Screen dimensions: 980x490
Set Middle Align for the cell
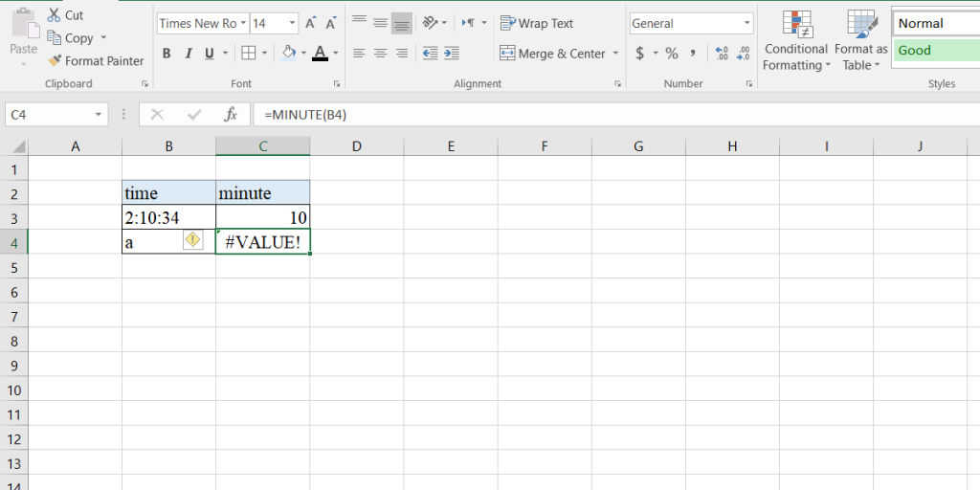click(380, 23)
